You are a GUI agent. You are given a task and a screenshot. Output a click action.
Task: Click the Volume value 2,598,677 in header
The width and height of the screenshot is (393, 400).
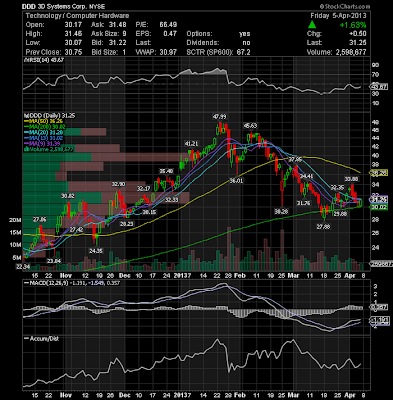[350, 52]
